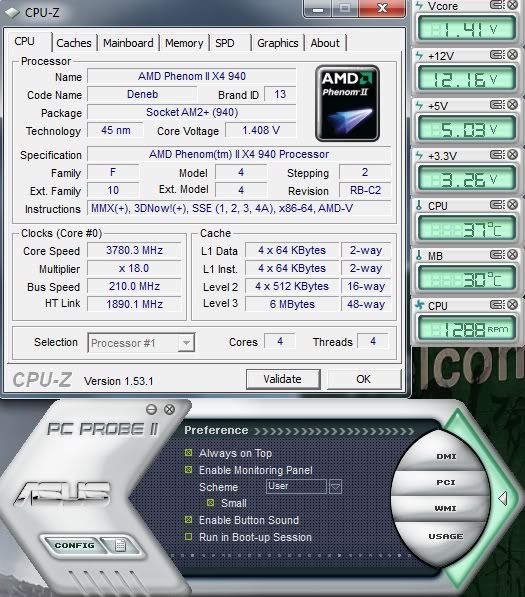
Task: Open the PCI information button
Action: [x=445, y=482]
